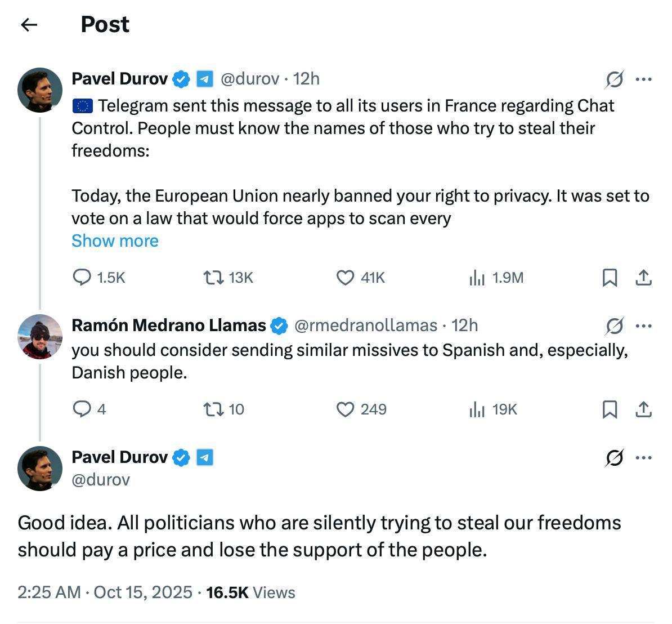Go back using the arrow icon
The image size is (672, 624).
tap(29, 24)
